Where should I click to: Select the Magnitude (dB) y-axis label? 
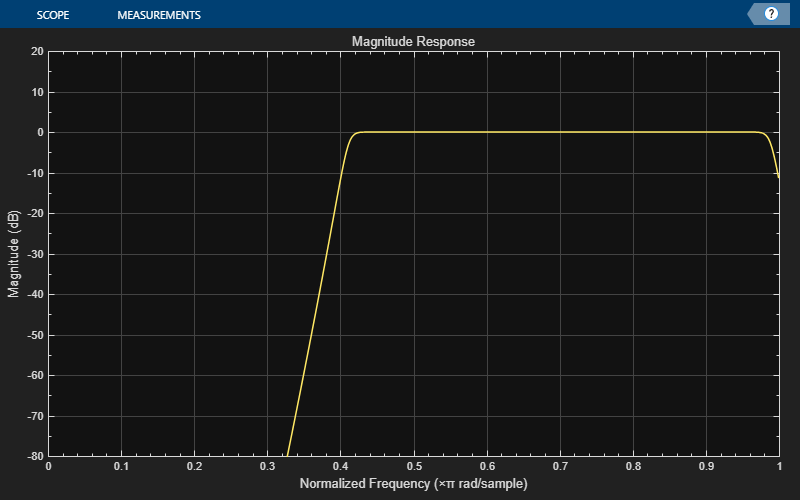coord(14,254)
